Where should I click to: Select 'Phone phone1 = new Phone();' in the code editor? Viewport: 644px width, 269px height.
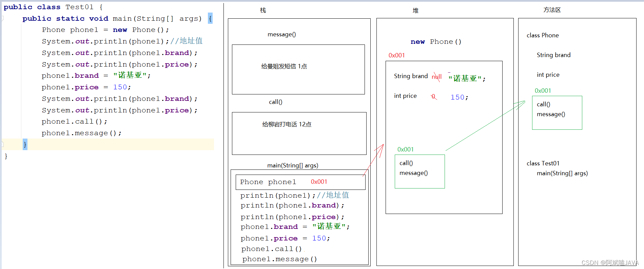[105, 30]
